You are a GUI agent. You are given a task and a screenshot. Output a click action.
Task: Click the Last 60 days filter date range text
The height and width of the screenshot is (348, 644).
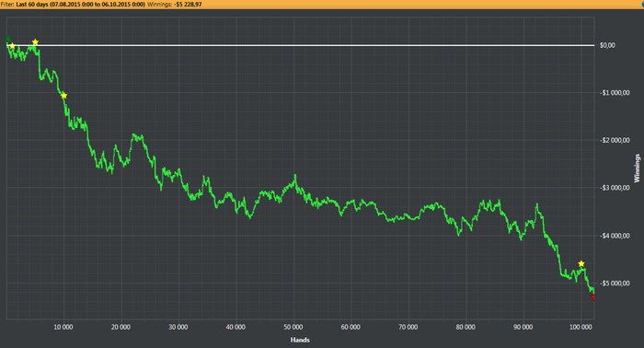[x=81, y=4]
